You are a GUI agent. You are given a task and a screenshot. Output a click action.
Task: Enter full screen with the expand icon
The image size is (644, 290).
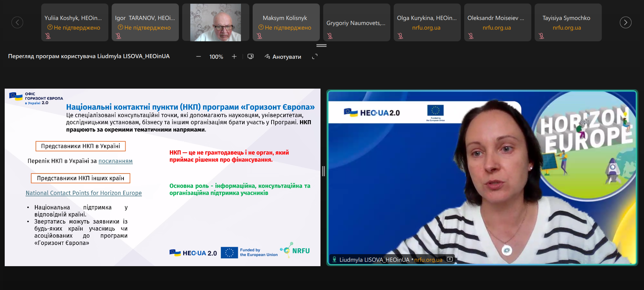pyautogui.click(x=315, y=57)
